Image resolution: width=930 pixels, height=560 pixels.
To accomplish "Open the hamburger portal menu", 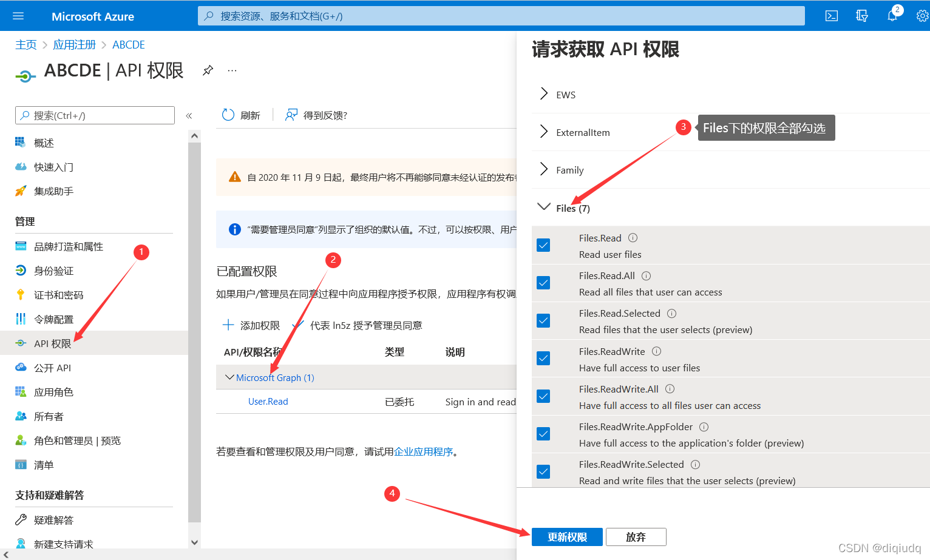I will click(x=18, y=16).
